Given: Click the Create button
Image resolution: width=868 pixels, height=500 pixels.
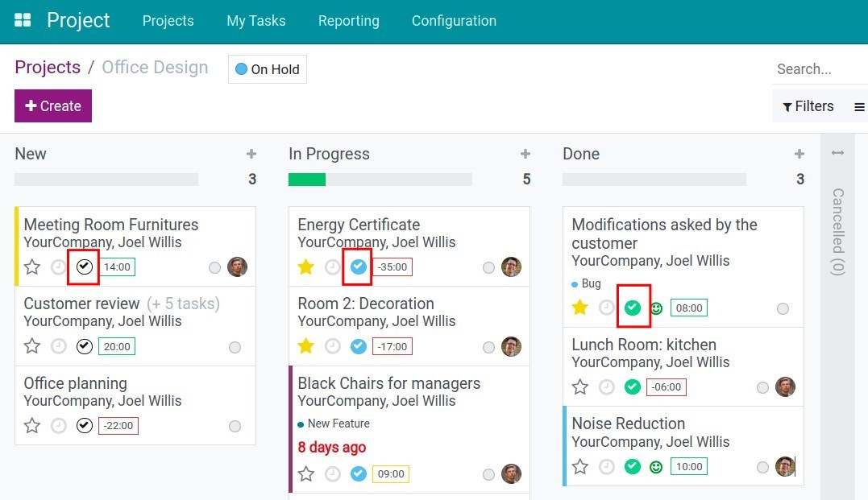Looking at the screenshot, I should pyautogui.click(x=53, y=106).
